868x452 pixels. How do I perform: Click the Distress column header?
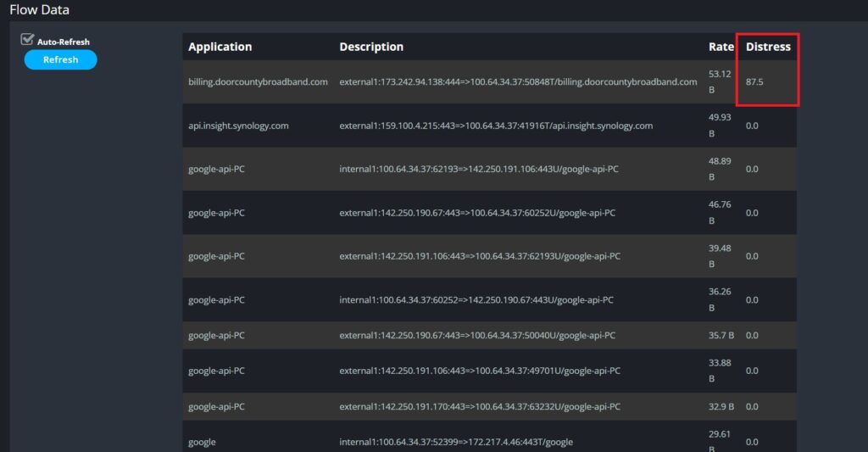[x=767, y=47]
